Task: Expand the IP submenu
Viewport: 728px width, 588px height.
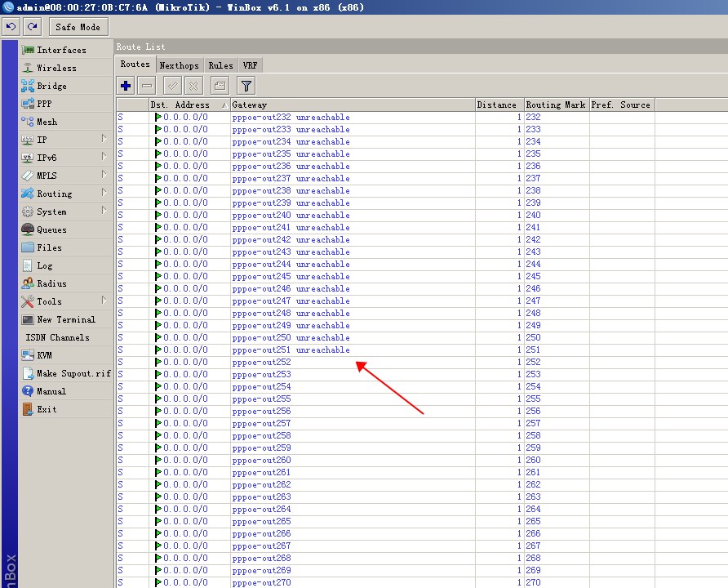Action: (42, 140)
